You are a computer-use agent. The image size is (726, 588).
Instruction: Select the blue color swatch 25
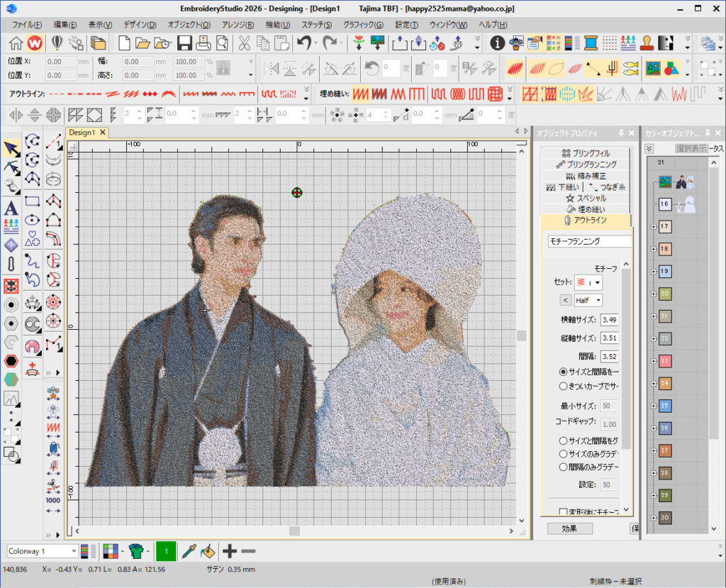click(664, 406)
